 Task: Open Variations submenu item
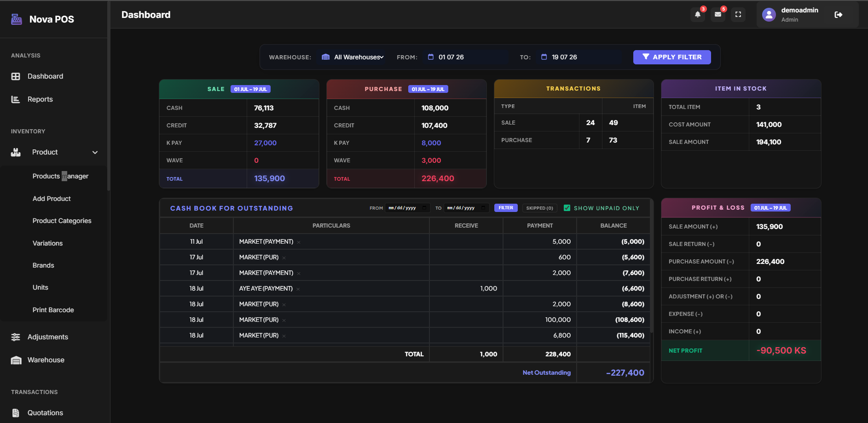[47, 243]
